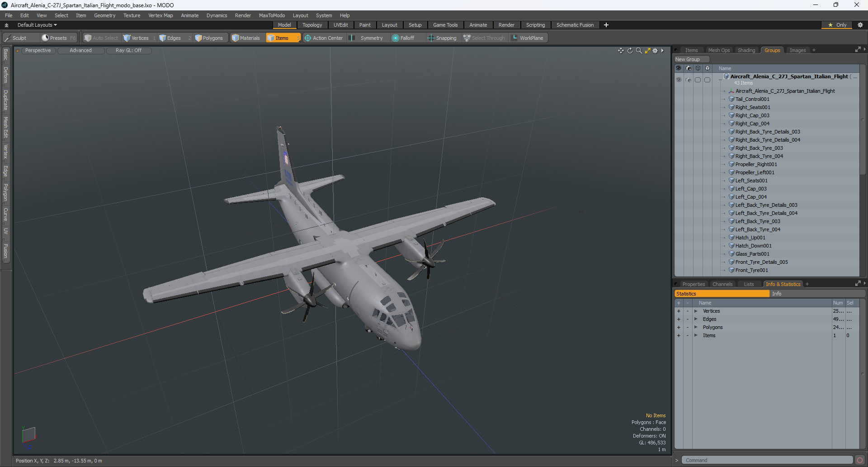The height and width of the screenshot is (467, 868).
Task: Expand the Polygons statistics row
Action: coord(696,327)
